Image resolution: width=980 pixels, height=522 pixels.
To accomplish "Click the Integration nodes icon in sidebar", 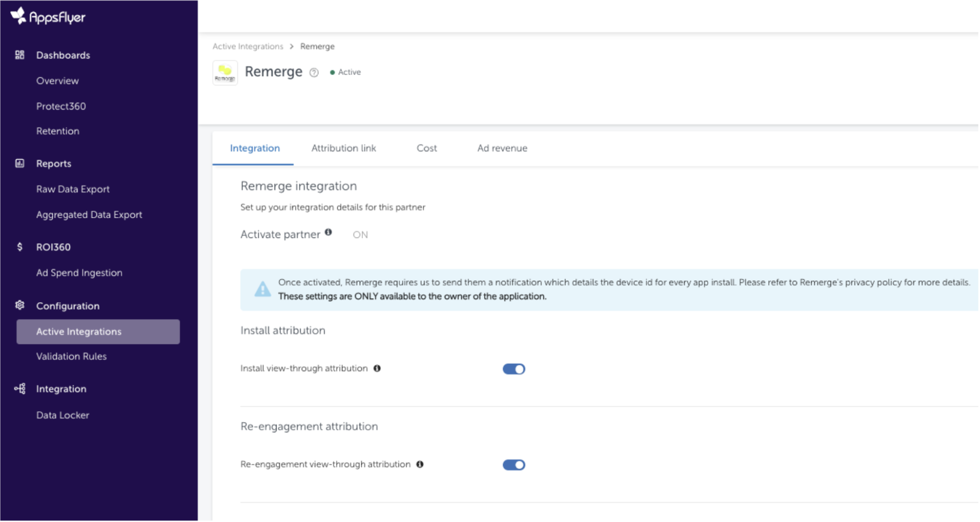I will [x=20, y=389].
